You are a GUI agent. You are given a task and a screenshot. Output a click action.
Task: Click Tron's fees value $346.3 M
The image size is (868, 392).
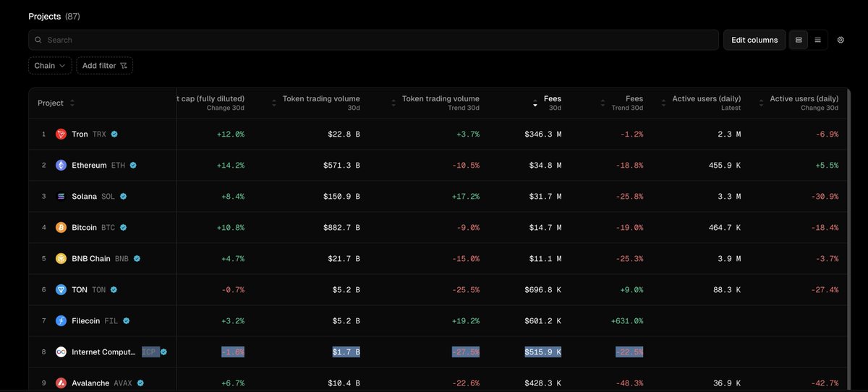[542, 134]
